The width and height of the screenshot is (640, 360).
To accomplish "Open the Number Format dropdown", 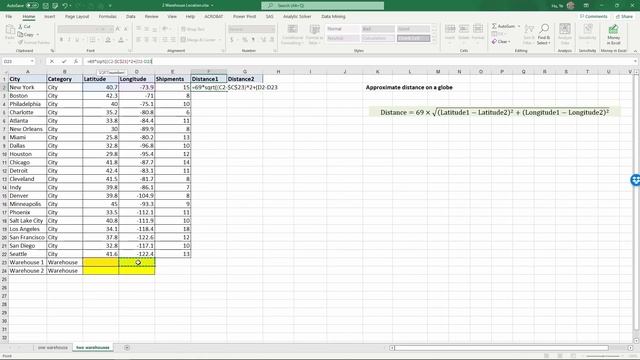I will [x=251, y=29].
